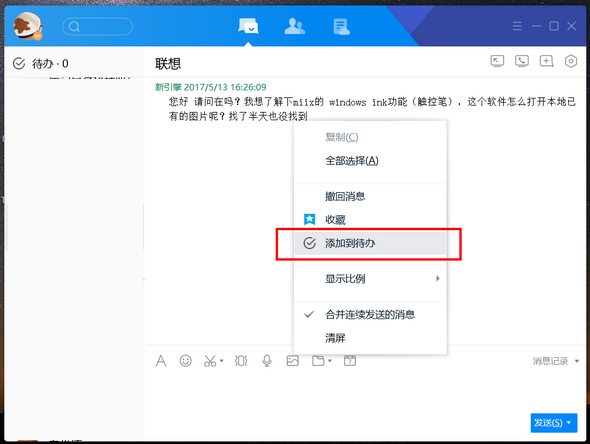Click the screenshot scissors icon
The width and height of the screenshot is (590, 444).
[210, 361]
